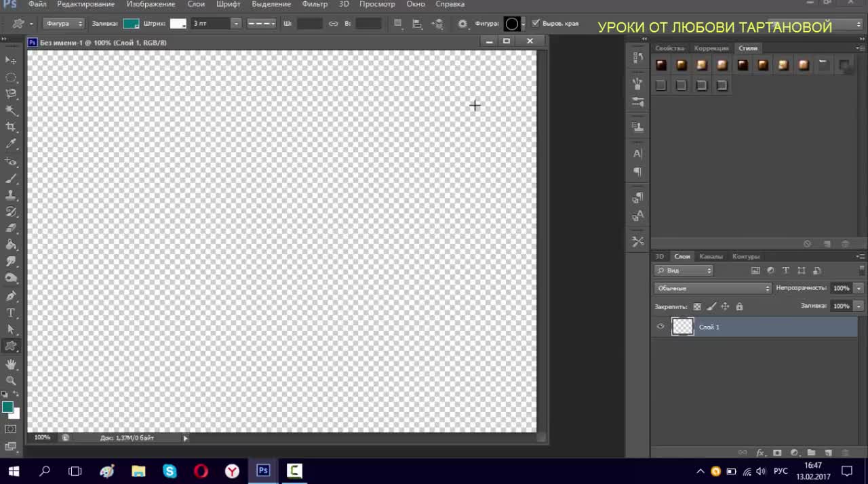Open the Обычные blend mode dropdown
The image size is (868, 484).
point(713,288)
